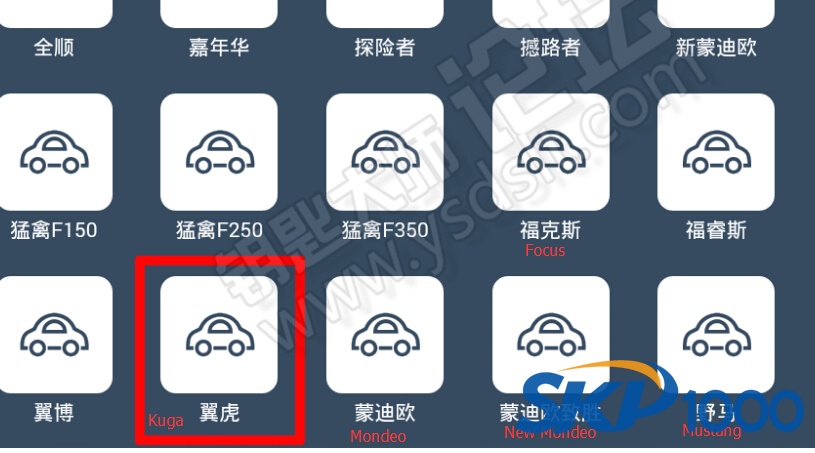The width and height of the screenshot is (815, 453).
Task: Open the 福睿斯 car tile
Action: (x=716, y=152)
